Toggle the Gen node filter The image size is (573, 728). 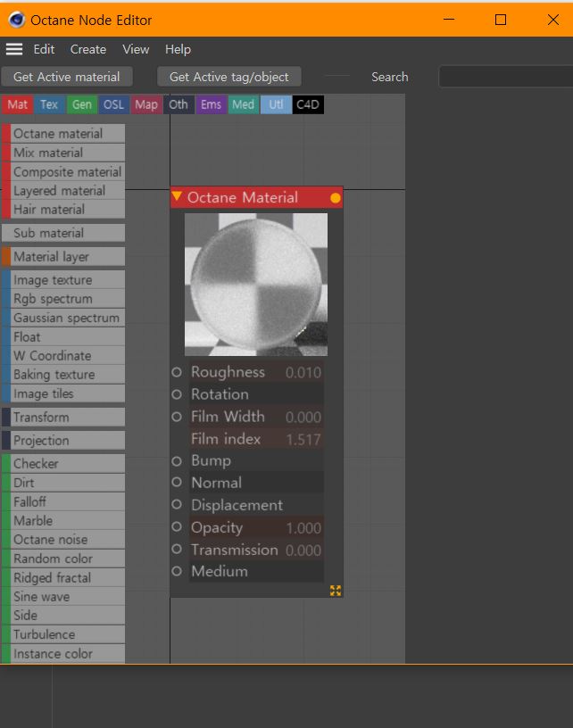pos(82,104)
